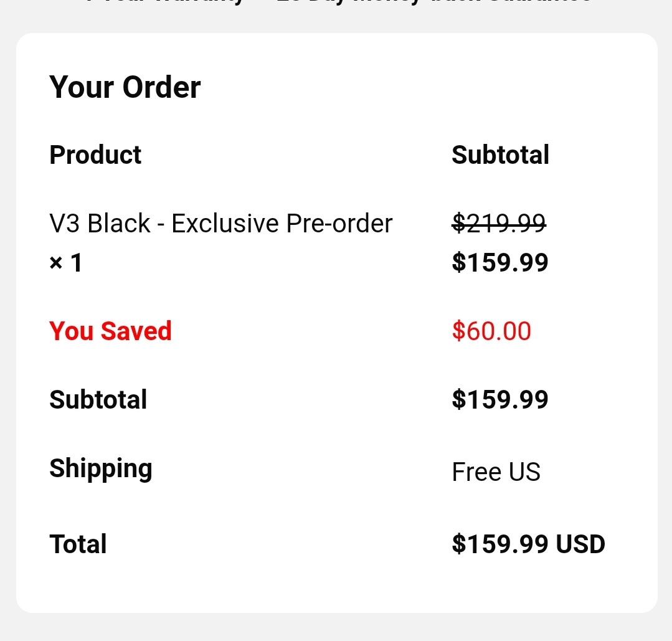Image resolution: width=672 pixels, height=641 pixels.
Task: Select the "Free US" shipping option
Action: click(496, 472)
